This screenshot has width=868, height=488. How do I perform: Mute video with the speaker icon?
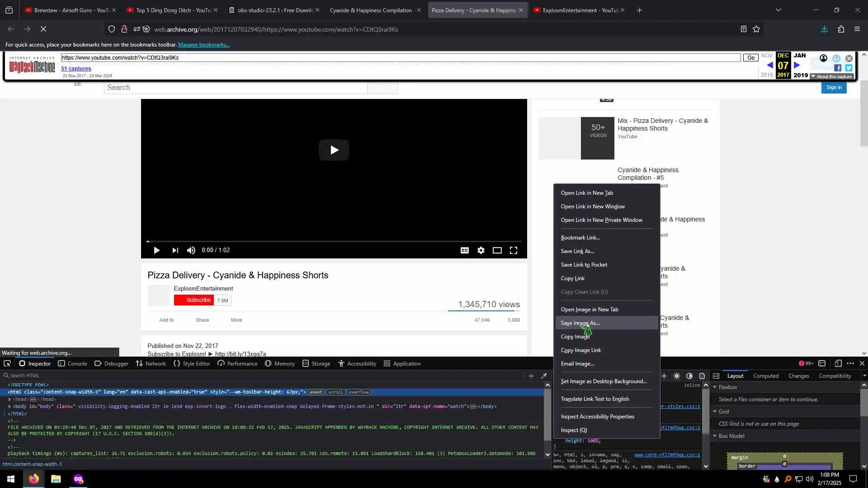[x=191, y=250]
